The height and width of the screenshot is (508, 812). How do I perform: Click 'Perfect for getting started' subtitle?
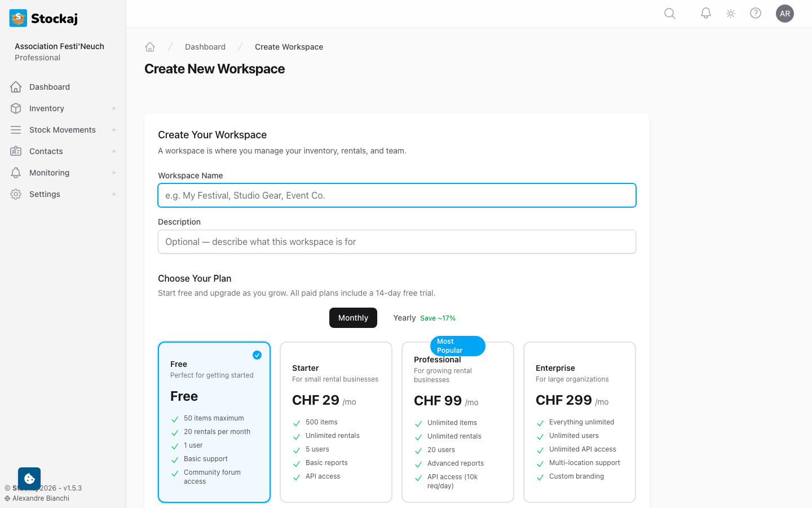(212, 375)
